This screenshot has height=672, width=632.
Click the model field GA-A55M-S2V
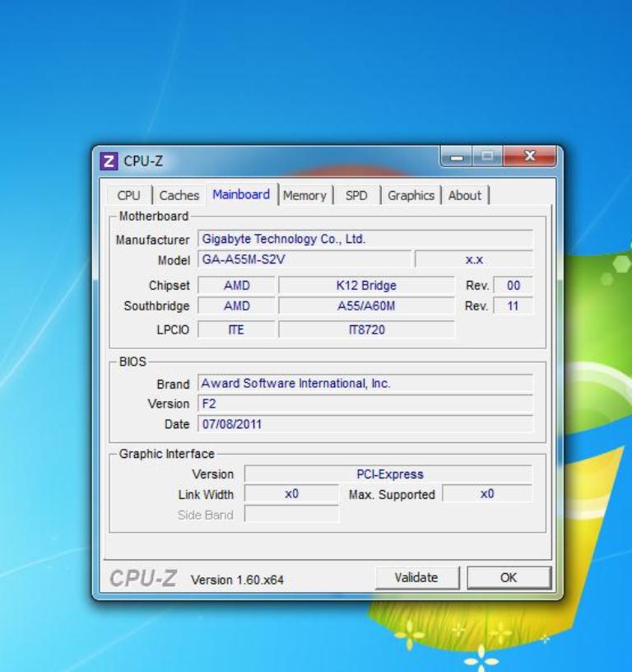pos(304,259)
